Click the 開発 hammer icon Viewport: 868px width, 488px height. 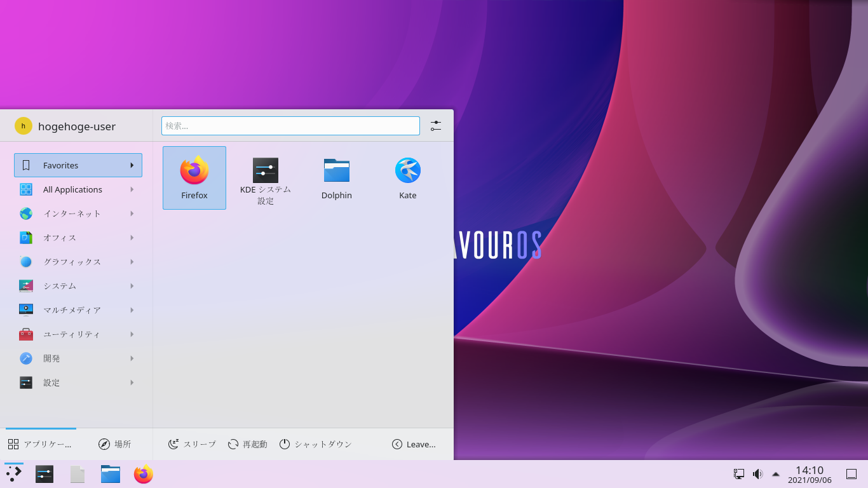tap(26, 358)
